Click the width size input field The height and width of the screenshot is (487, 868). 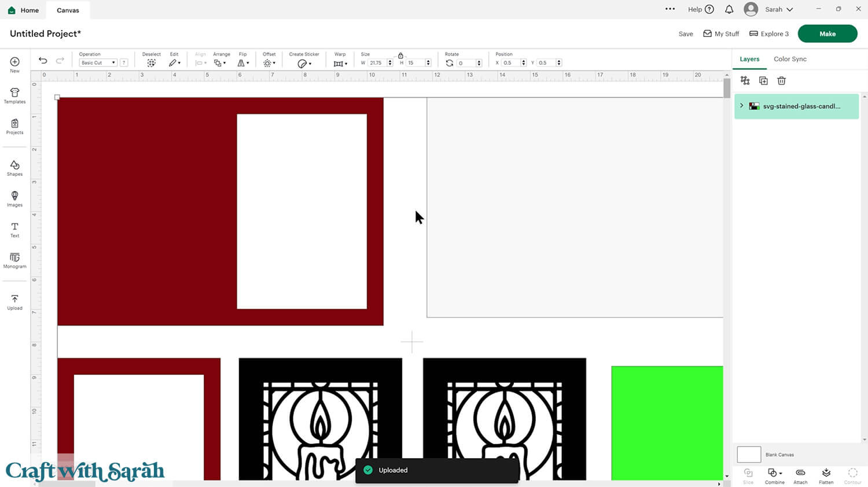tap(377, 63)
